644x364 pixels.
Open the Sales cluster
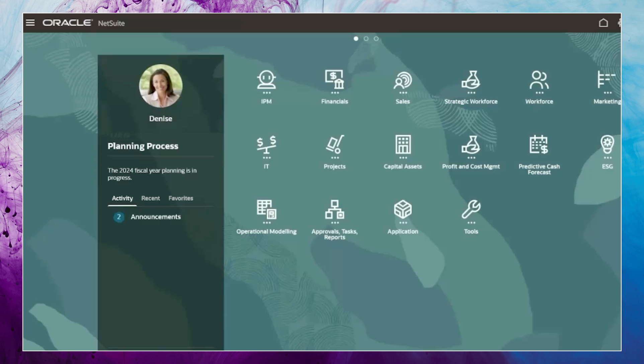click(x=403, y=80)
